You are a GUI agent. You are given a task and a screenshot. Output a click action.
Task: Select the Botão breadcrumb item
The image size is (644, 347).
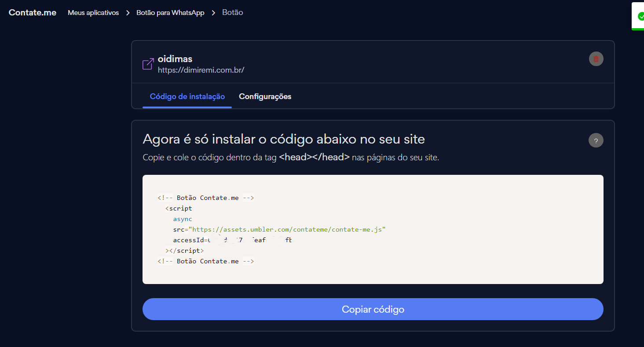233,12
